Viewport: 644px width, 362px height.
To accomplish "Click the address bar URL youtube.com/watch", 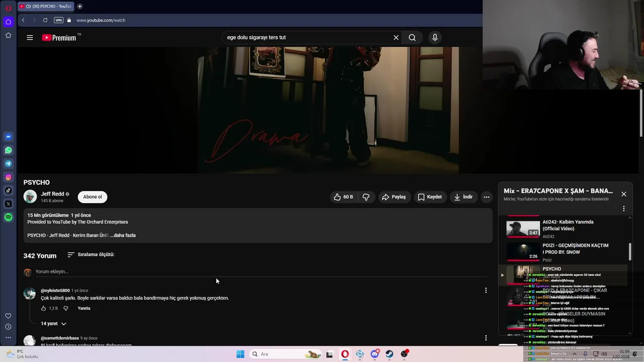I will tap(101, 20).
